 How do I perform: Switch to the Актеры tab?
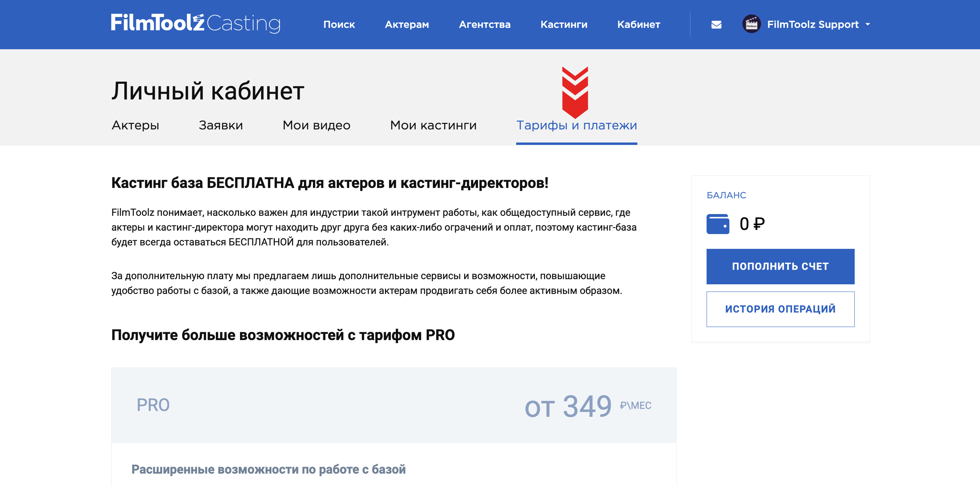[135, 125]
